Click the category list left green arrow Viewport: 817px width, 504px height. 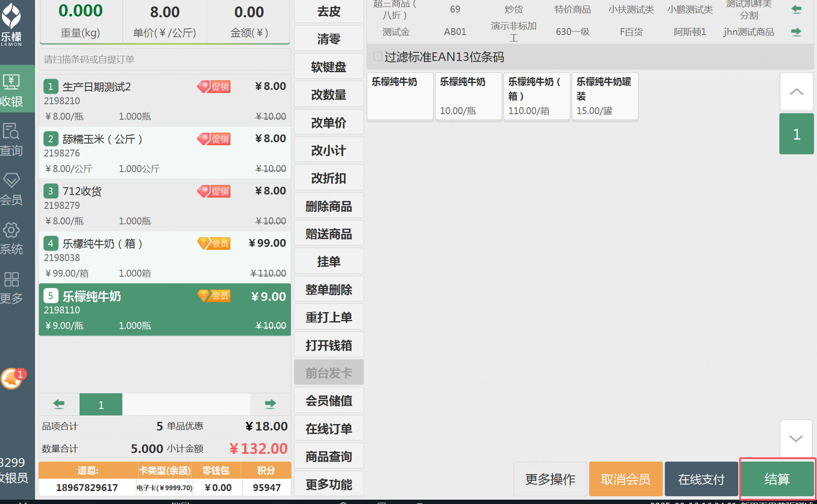click(796, 10)
